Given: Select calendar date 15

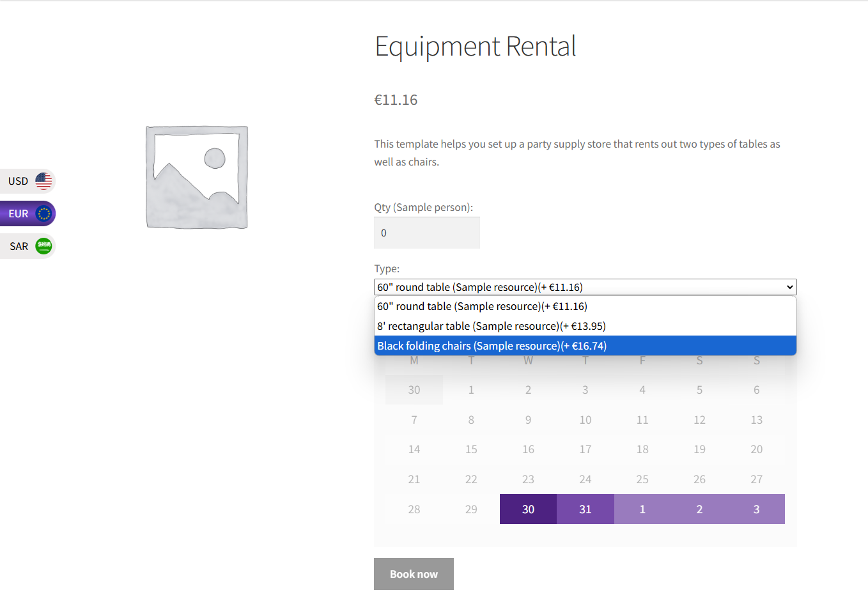Looking at the screenshot, I should point(471,449).
